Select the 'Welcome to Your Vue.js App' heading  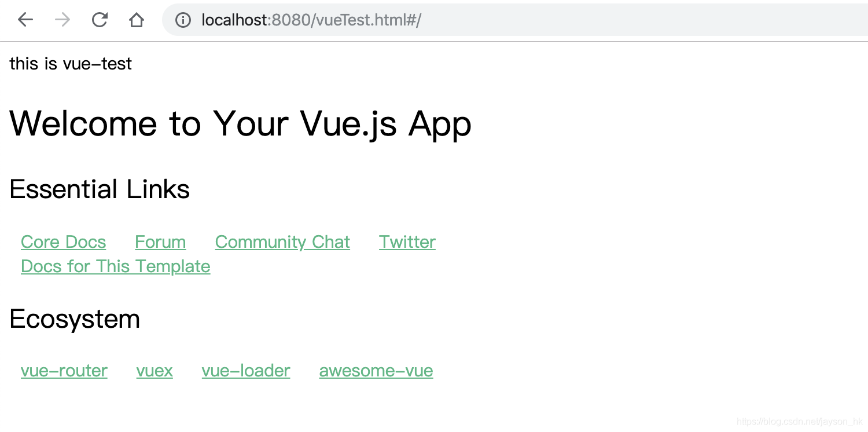pyautogui.click(x=241, y=124)
